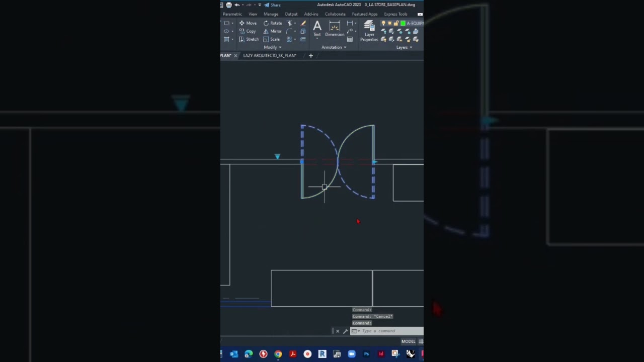Click the Linear dimension icon

(x=350, y=23)
